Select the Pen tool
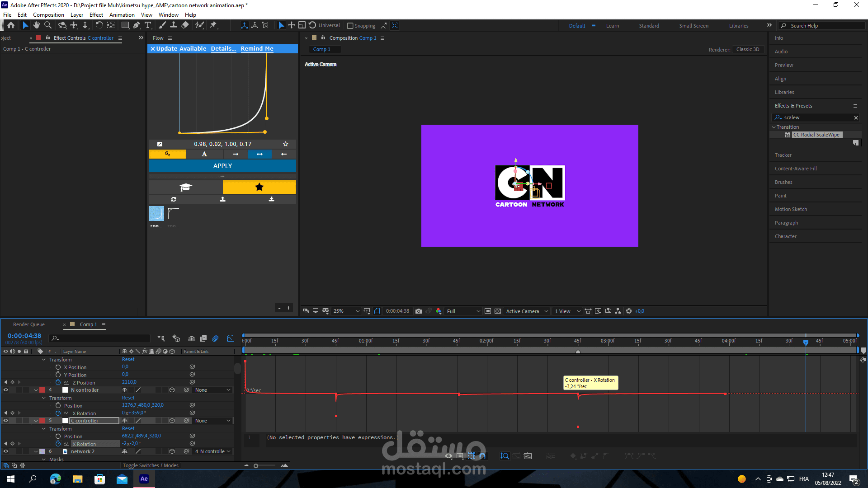Viewport: 868px width, 488px height. (136, 25)
